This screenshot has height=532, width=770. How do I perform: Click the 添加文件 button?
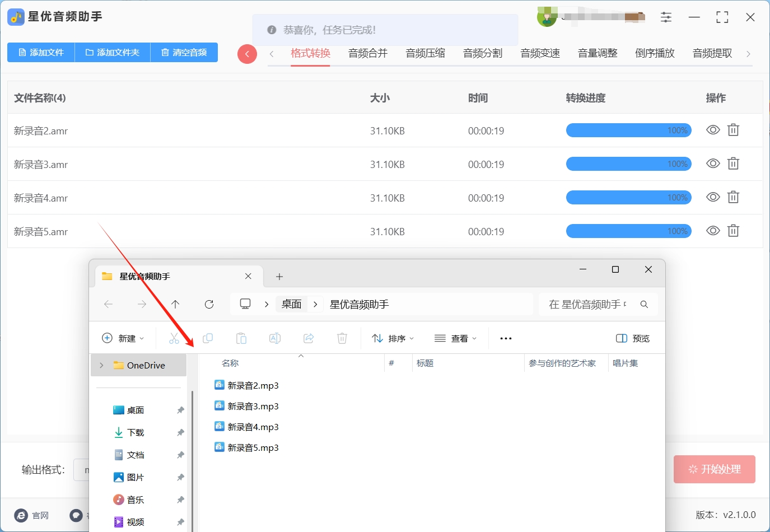pos(41,53)
